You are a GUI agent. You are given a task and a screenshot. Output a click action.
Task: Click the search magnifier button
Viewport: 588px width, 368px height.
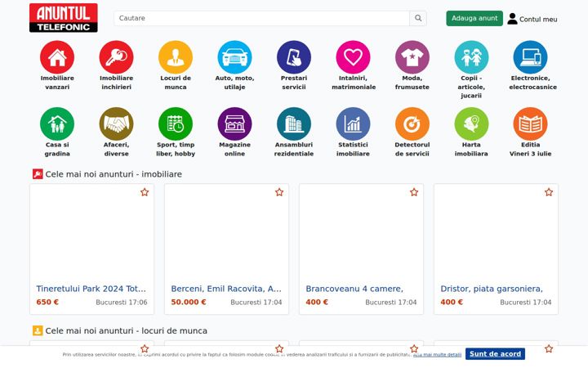(418, 18)
